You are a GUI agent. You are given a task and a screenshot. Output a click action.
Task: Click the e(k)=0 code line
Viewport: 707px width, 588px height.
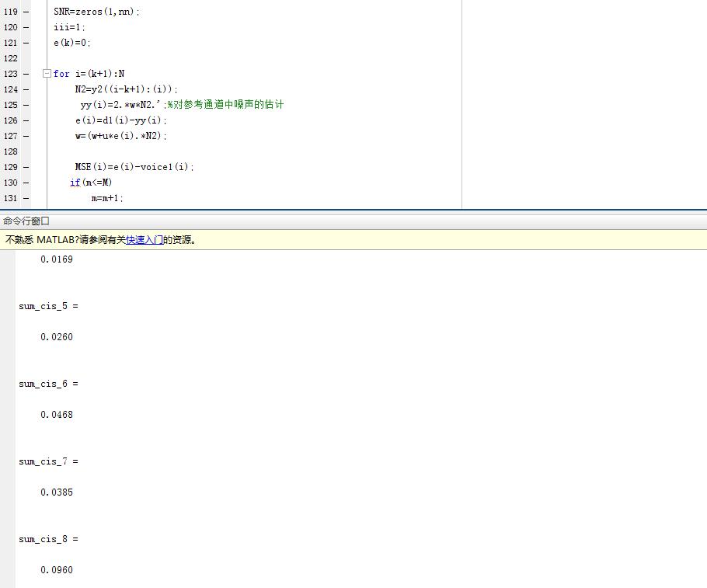tap(72, 43)
